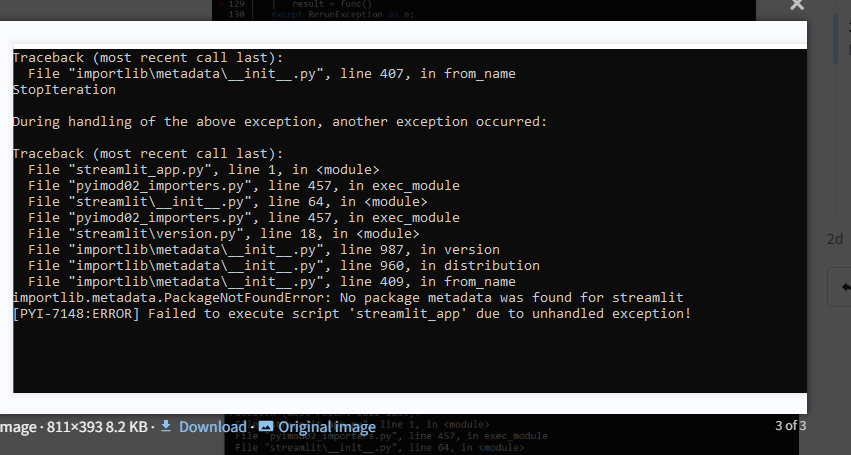Close the image lightbox with the X

[x=797, y=5]
